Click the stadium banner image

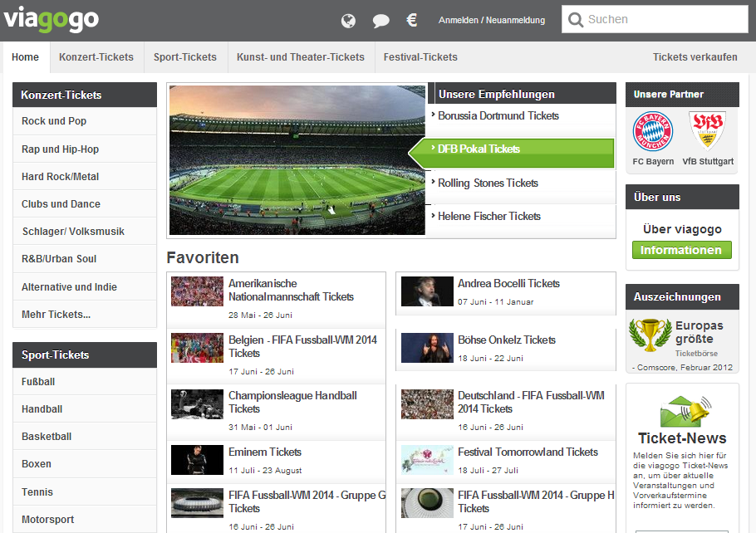[x=297, y=160]
